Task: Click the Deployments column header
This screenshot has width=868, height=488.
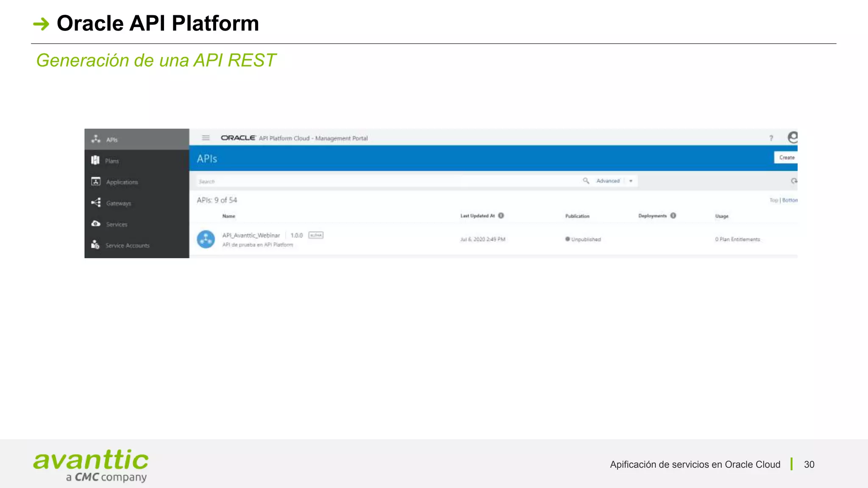Action: pyautogui.click(x=652, y=216)
